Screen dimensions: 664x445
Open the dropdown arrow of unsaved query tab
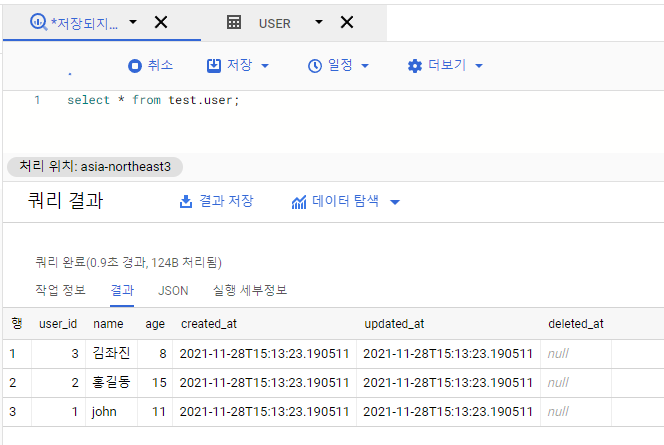pos(133,22)
